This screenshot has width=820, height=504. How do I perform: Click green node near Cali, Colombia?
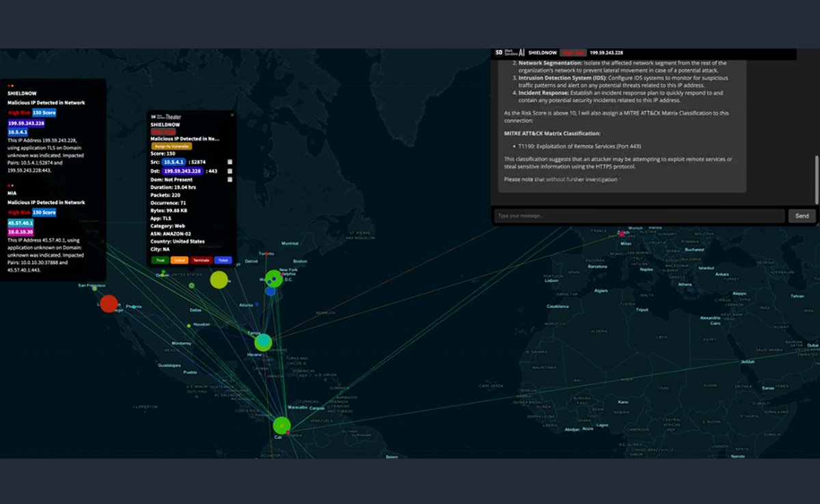pyautogui.click(x=282, y=425)
